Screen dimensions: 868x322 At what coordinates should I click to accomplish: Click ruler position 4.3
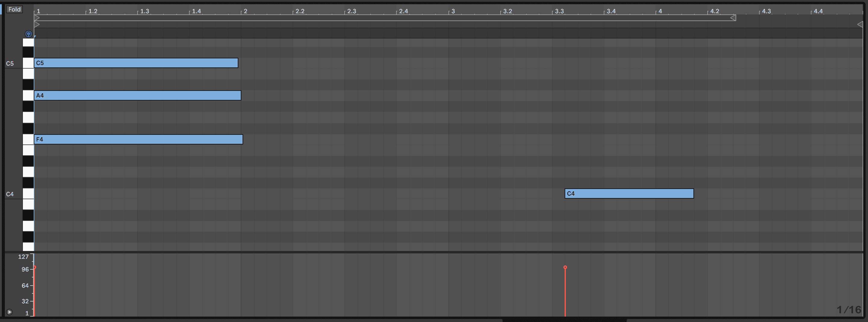pyautogui.click(x=767, y=11)
